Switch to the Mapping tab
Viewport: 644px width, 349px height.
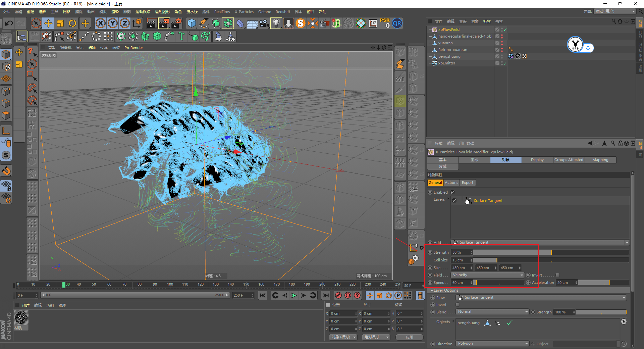[600, 160]
